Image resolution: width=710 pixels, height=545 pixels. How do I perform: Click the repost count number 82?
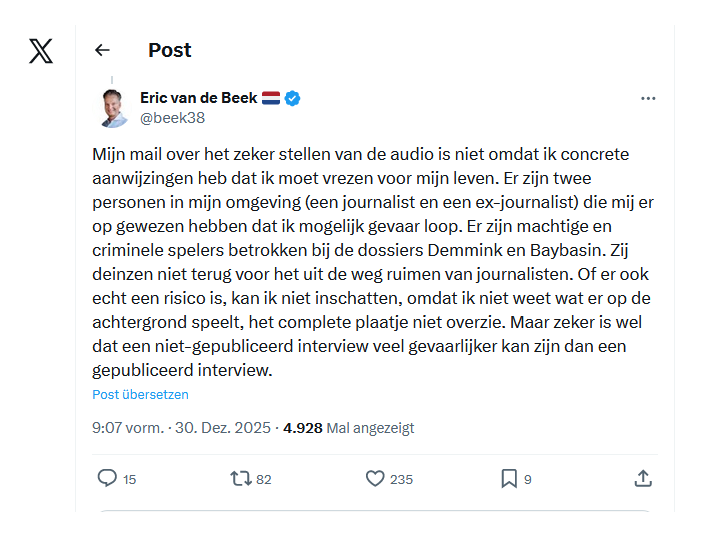(x=264, y=480)
